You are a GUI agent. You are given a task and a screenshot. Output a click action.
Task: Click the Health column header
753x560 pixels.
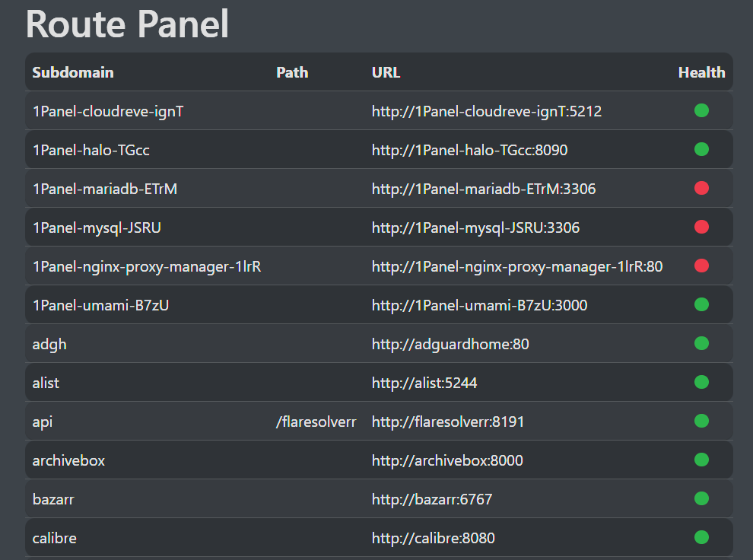point(701,72)
